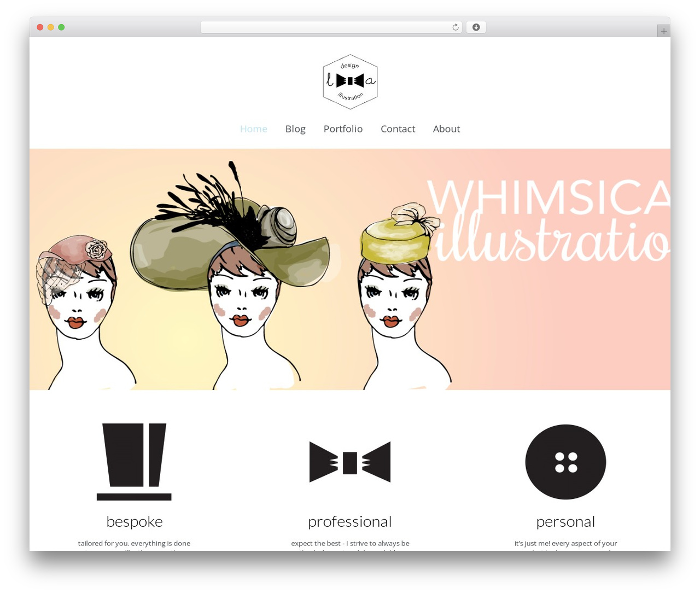Click the whimsical illustration hero banner
This screenshot has width=700, height=593.
[350, 269]
